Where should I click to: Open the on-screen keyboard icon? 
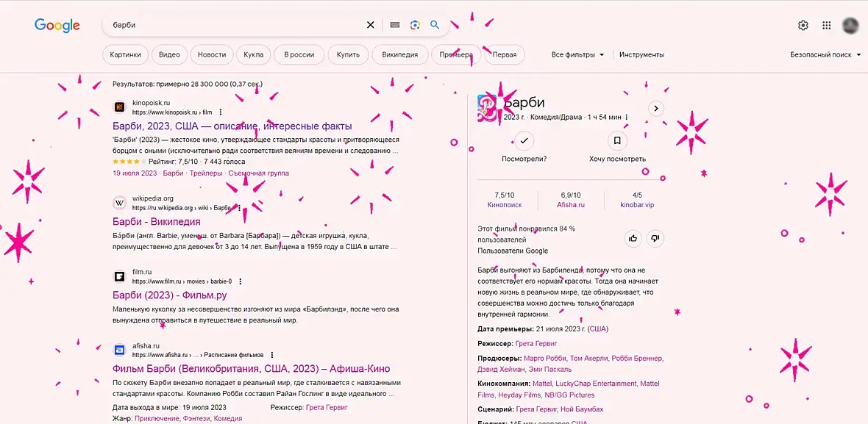click(x=395, y=25)
